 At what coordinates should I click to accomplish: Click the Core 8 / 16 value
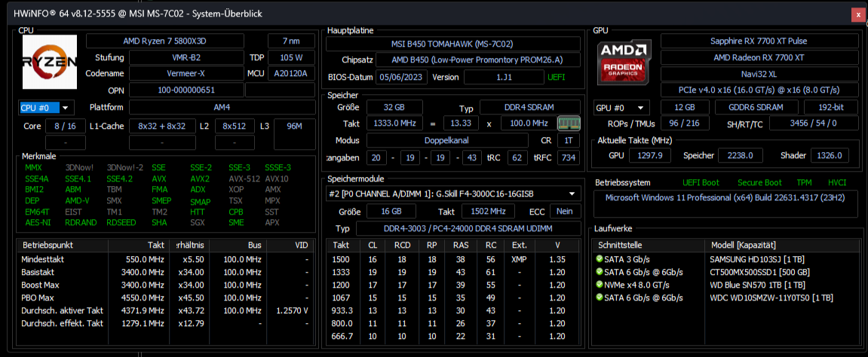[66, 126]
